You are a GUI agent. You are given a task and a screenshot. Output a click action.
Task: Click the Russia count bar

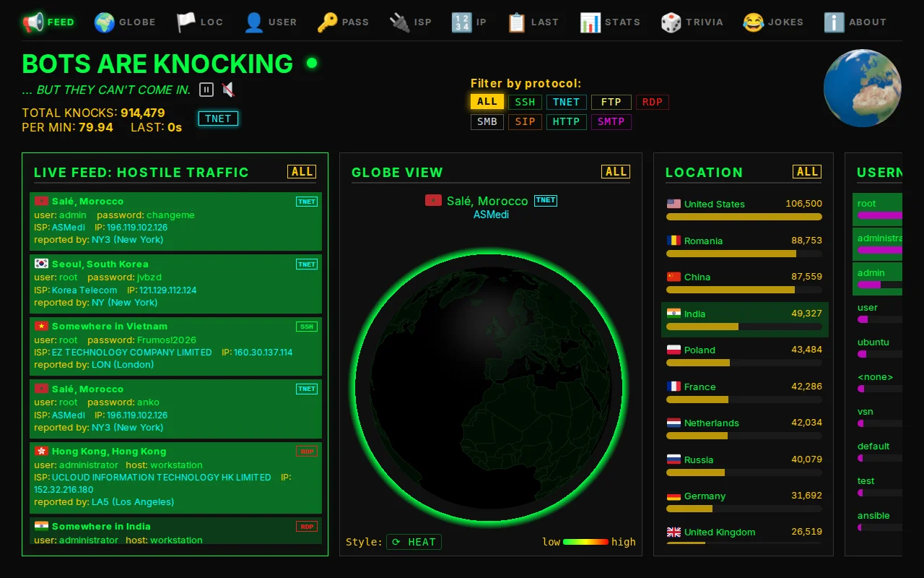(x=744, y=473)
